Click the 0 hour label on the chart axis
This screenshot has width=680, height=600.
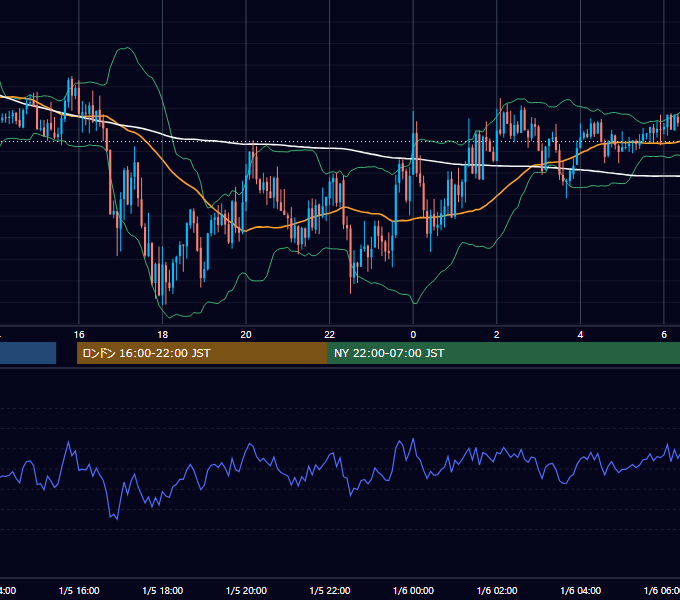413,335
